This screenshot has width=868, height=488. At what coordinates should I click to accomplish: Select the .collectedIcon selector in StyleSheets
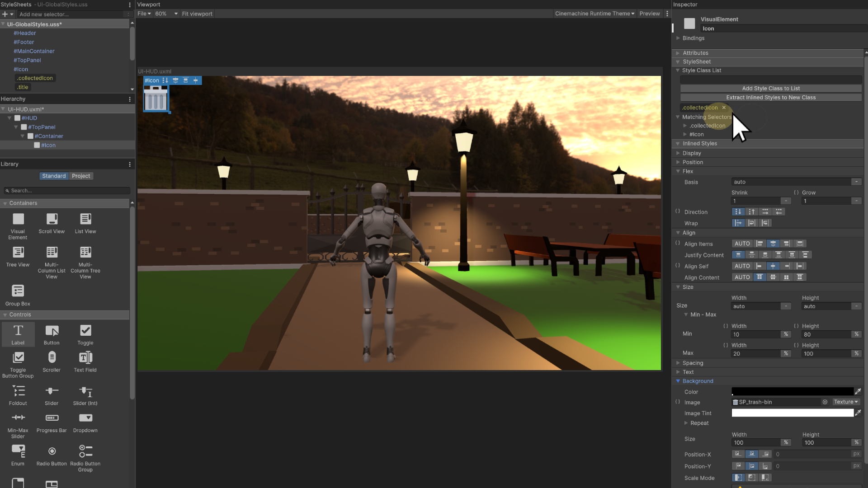tap(35, 78)
